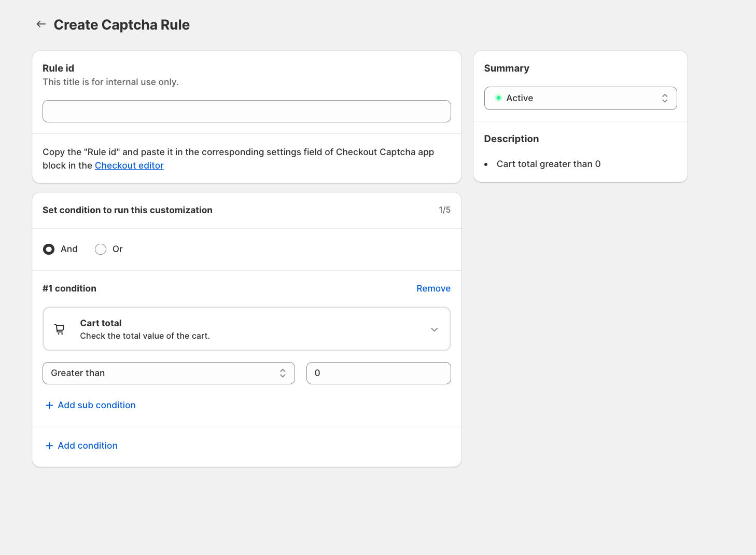Click the up-down arrows in Greater than select
The image size is (756, 555).
pyautogui.click(x=283, y=373)
